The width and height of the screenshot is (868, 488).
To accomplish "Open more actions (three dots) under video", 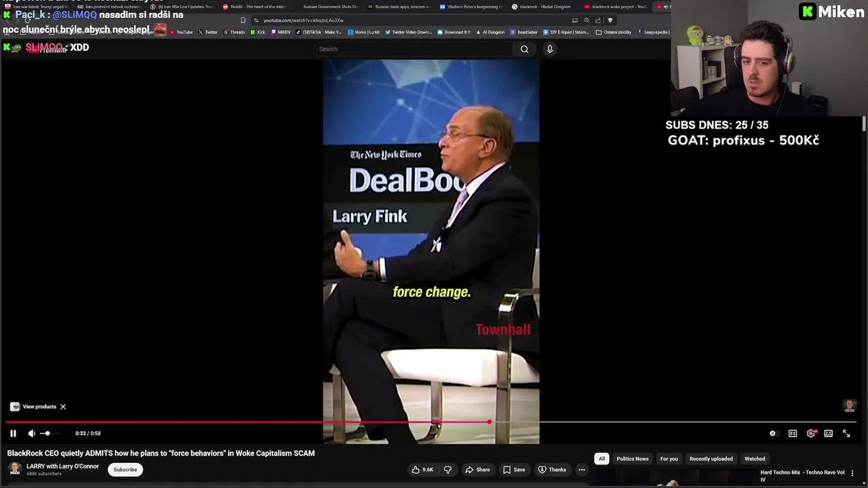I will (582, 470).
